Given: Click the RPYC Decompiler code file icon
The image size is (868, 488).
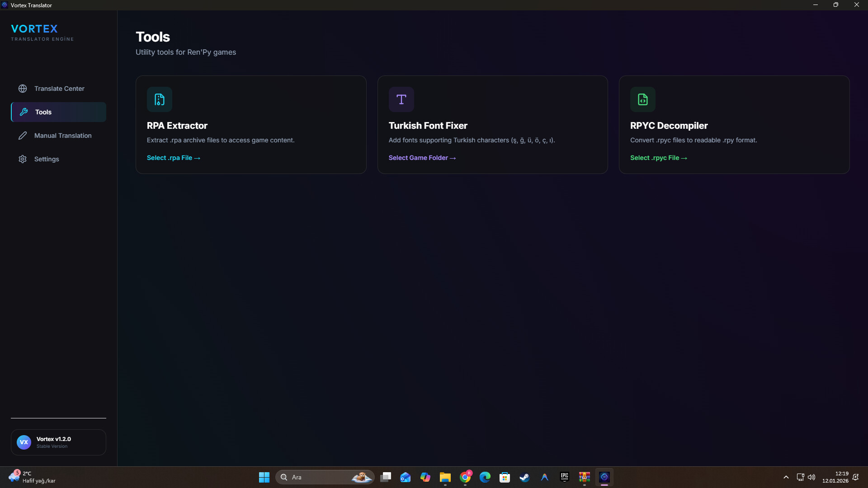Looking at the screenshot, I should point(642,99).
